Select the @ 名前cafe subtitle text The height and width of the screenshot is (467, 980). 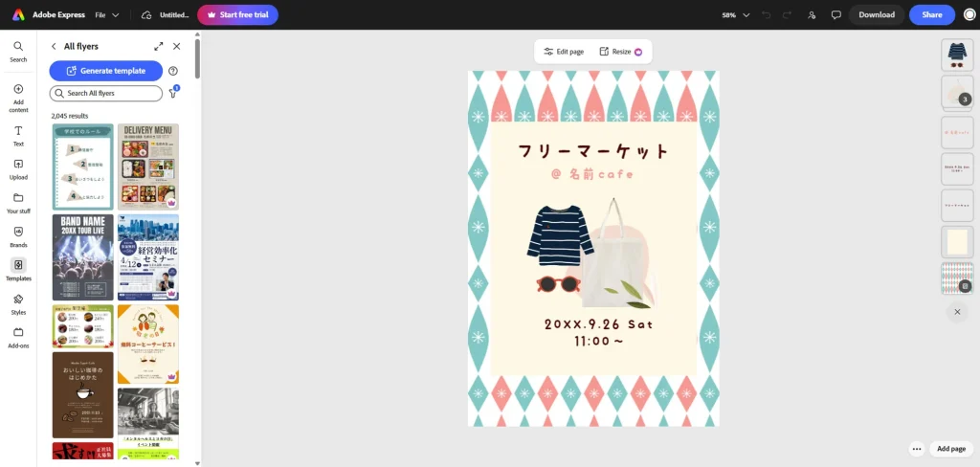(593, 174)
